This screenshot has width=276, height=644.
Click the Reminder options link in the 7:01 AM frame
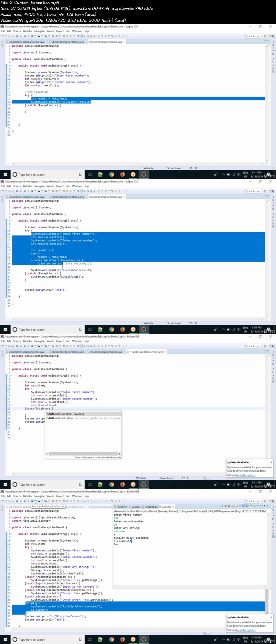(x=245, y=475)
